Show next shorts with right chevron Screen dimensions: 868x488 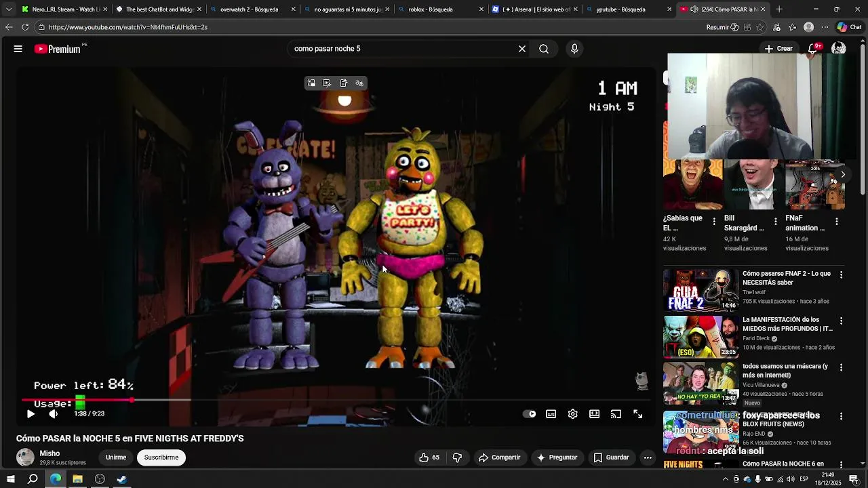(843, 174)
